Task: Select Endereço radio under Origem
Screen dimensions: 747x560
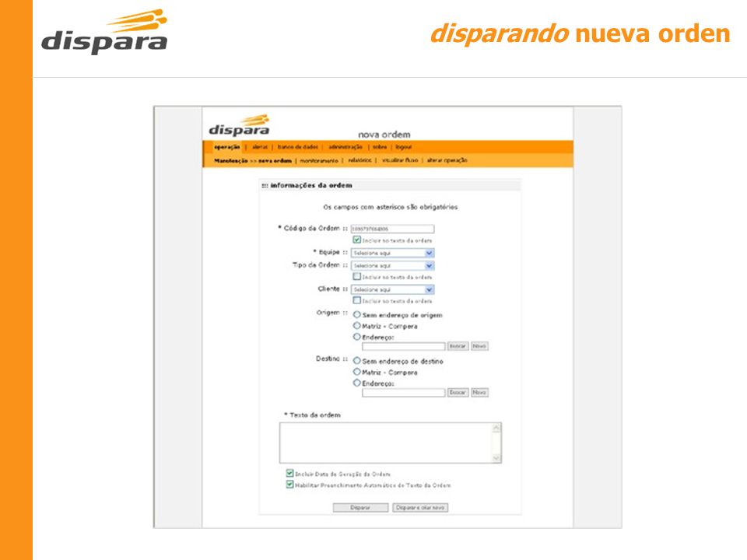Action: 357,337
